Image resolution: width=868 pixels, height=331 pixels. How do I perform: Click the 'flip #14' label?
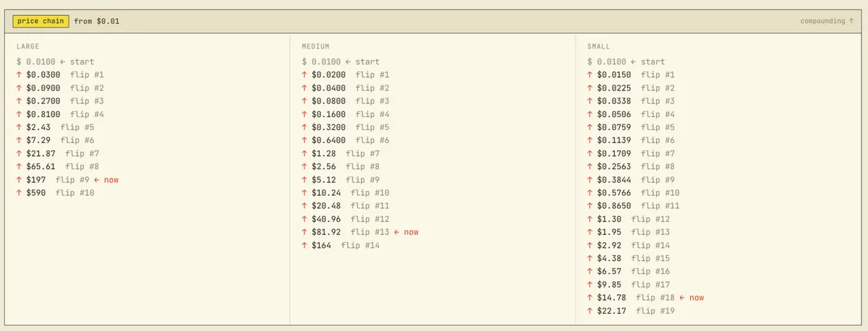click(360, 245)
